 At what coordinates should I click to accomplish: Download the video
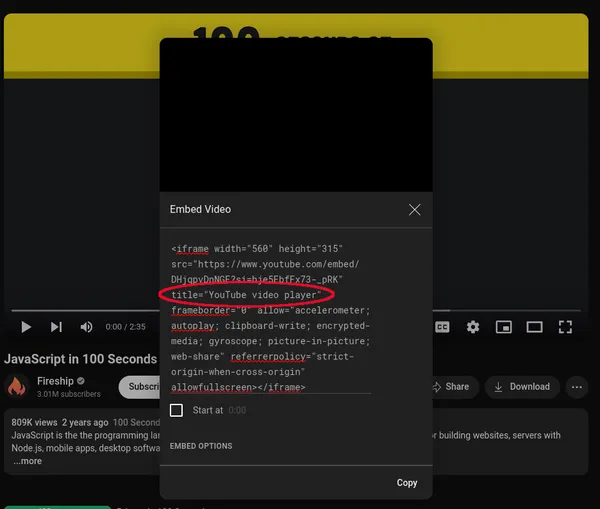[522, 387]
